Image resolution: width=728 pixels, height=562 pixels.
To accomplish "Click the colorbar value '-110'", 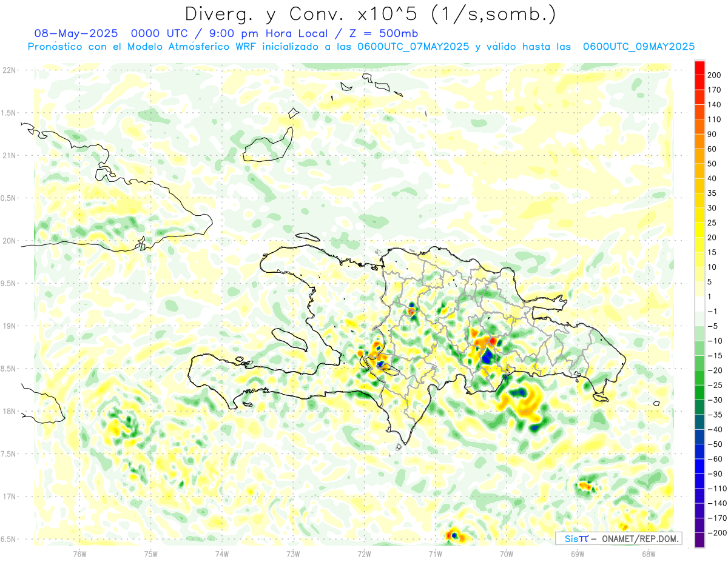I will coord(717,488).
